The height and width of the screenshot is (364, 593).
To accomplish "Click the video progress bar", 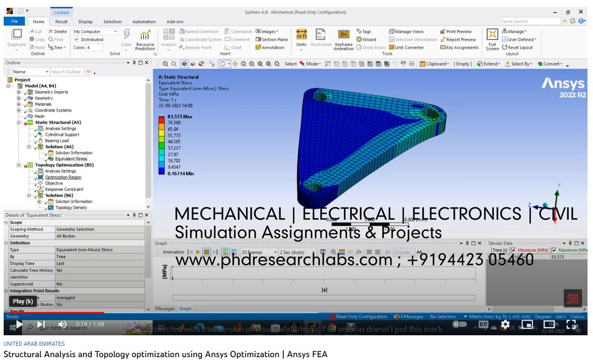I will coord(296,313).
